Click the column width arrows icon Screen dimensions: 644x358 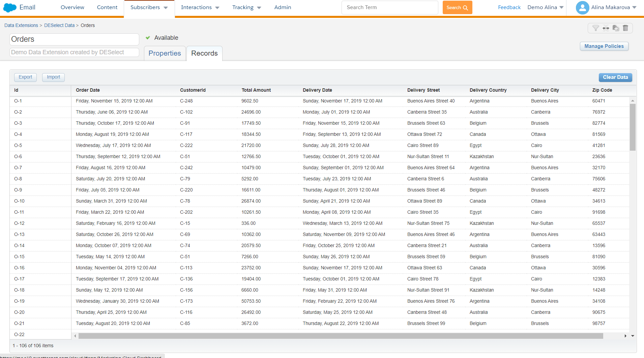606,28
